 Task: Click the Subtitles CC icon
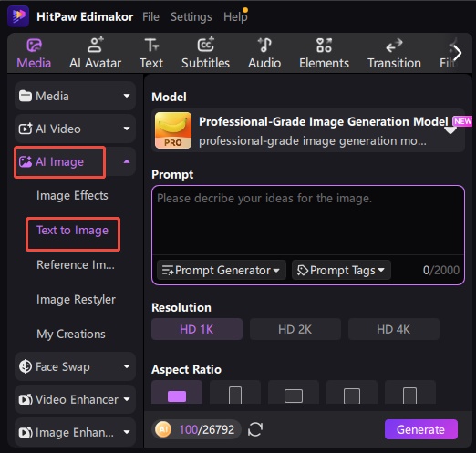[206, 45]
